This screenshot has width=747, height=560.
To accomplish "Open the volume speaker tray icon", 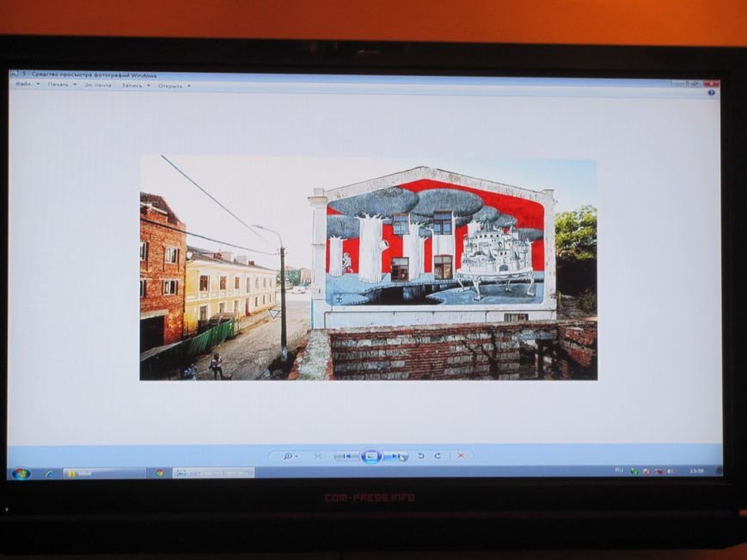I will click(x=670, y=471).
